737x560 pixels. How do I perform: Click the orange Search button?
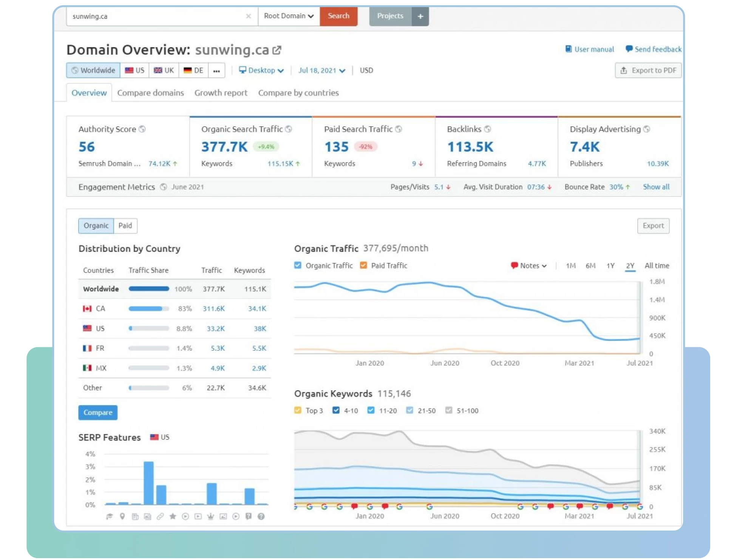(x=338, y=16)
